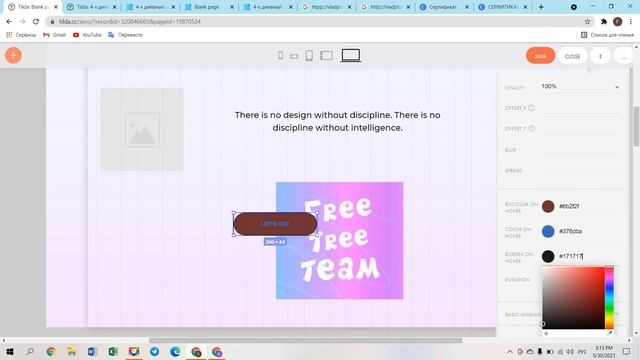
Task: Click the Offset X help question icon
Action: point(531,108)
